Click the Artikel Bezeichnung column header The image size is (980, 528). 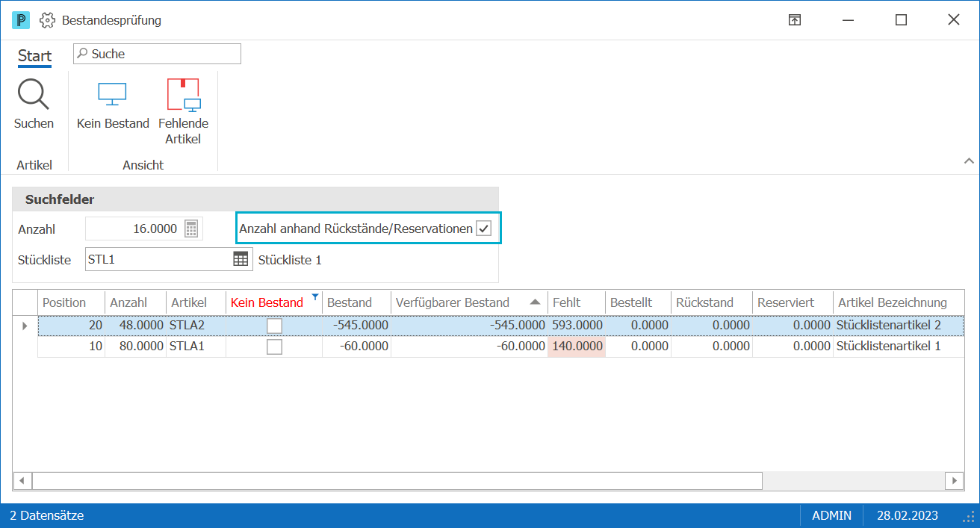[899, 302]
